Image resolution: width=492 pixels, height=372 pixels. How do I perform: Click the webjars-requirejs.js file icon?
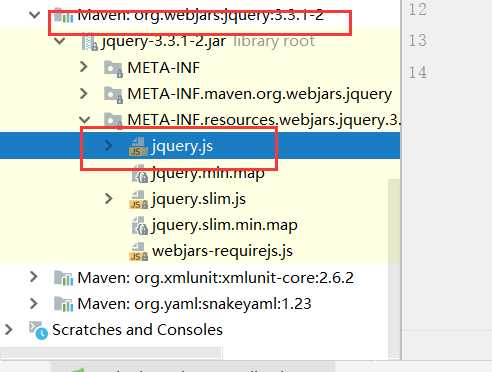(x=138, y=252)
